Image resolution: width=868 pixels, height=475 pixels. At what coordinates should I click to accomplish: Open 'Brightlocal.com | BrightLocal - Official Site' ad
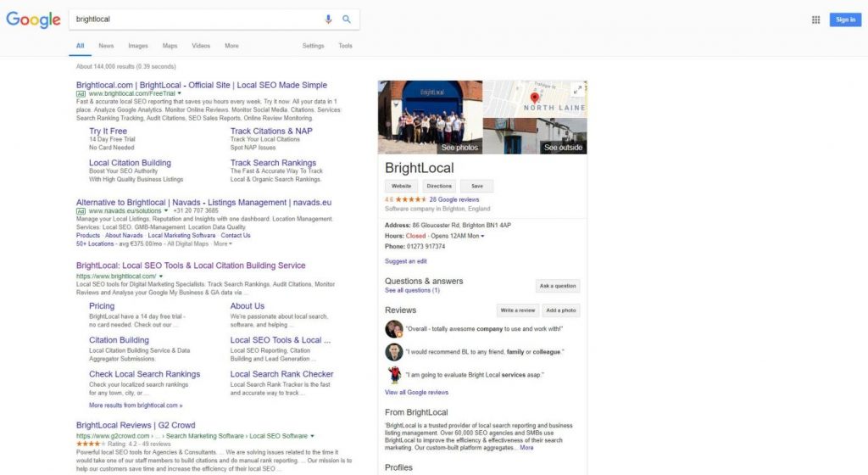tap(202, 85)
